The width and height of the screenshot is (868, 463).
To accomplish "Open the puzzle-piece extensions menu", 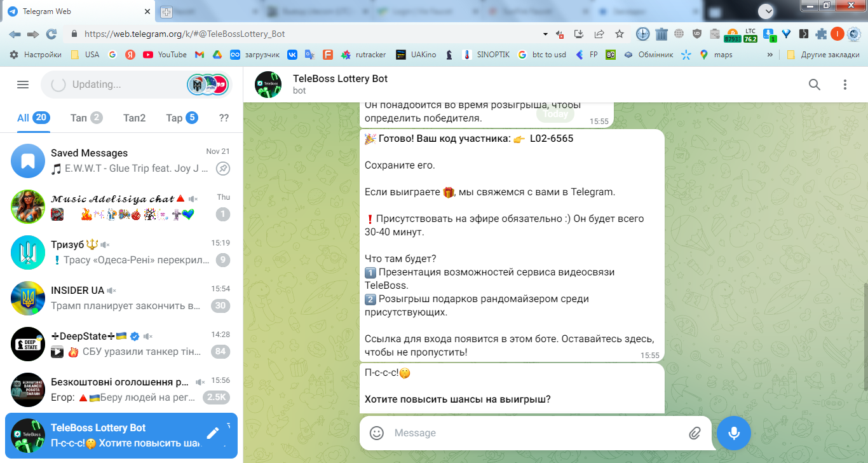I will [822, 34].
